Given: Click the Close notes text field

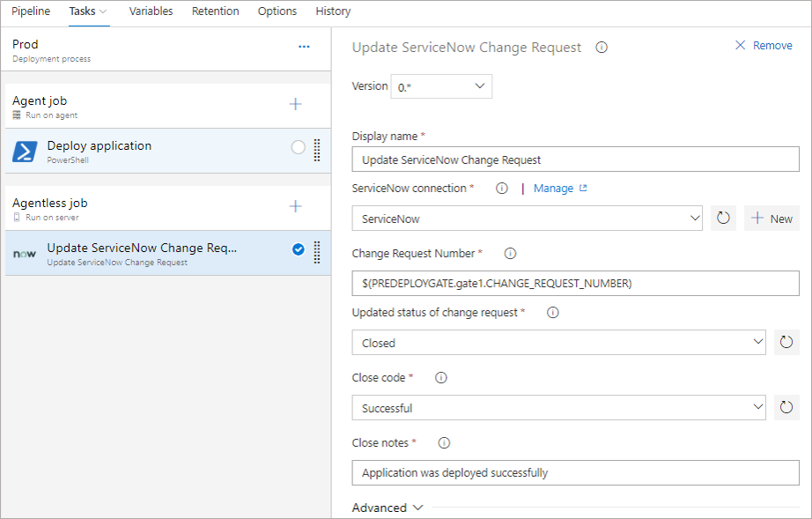Looking at the screenshot, I should pyautogui.click(x=575, y=473).
